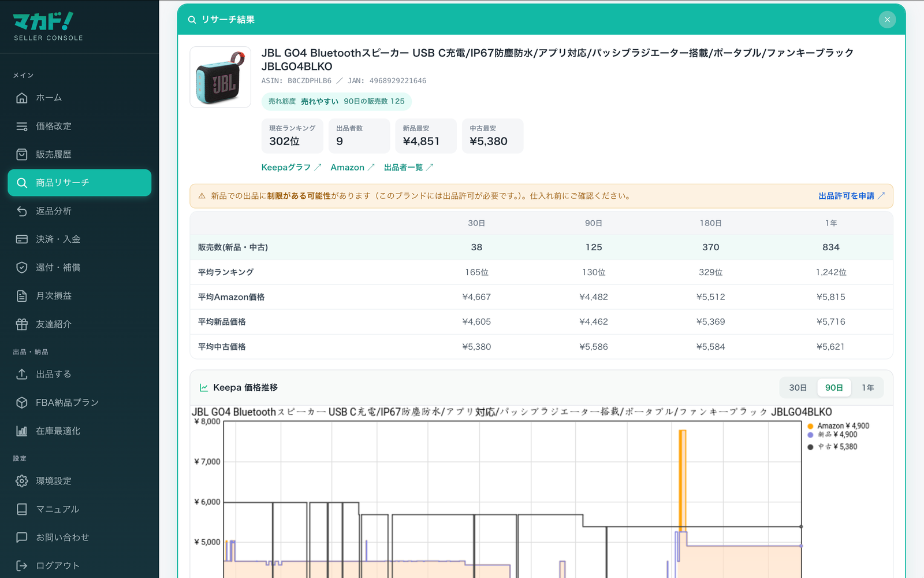Navigate to 月次損益
The width and height of the screenshot is (924, 578).
point(80,296)
